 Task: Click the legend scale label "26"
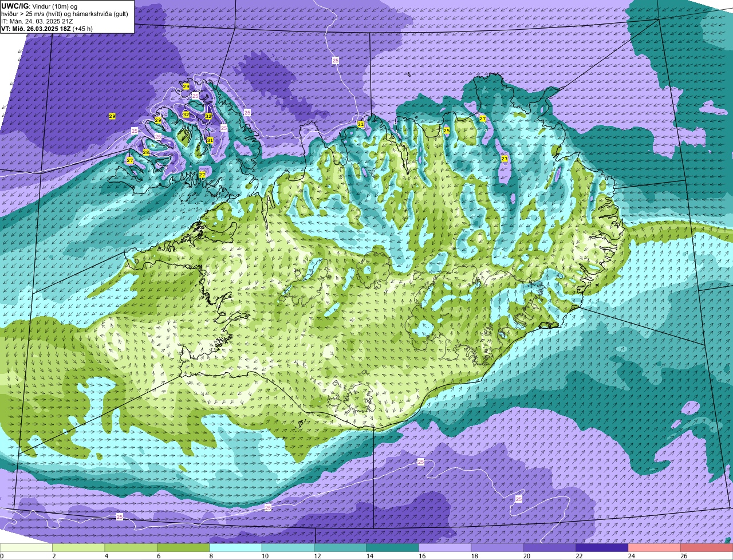pos(683,556)
